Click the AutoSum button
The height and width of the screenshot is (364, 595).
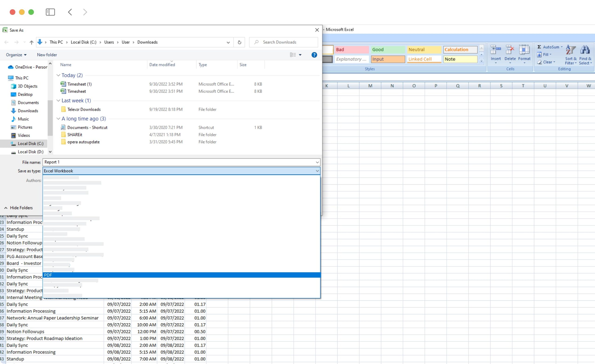point(550,47)
